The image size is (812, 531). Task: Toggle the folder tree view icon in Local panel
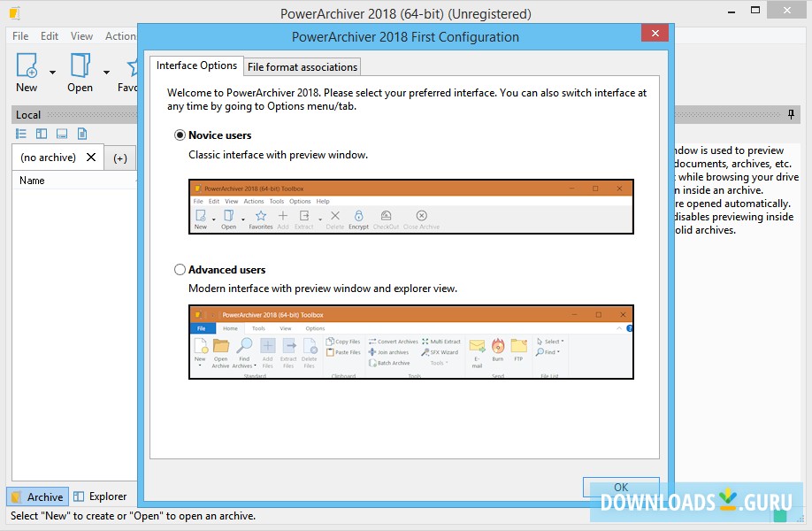pos(20,134)
